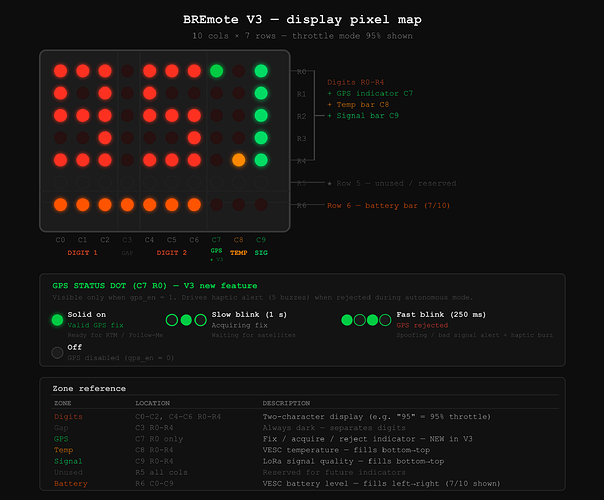Click the first orange battery LED at C0 R6
The image size is (604, 500).
60,205
